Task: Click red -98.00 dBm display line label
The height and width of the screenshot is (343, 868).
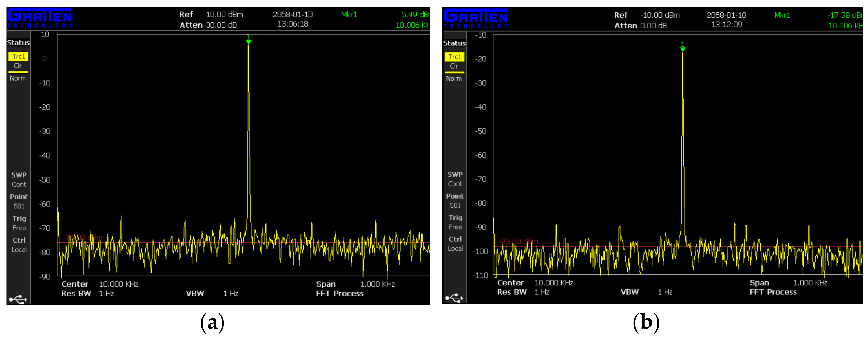Action: (518, 241)
